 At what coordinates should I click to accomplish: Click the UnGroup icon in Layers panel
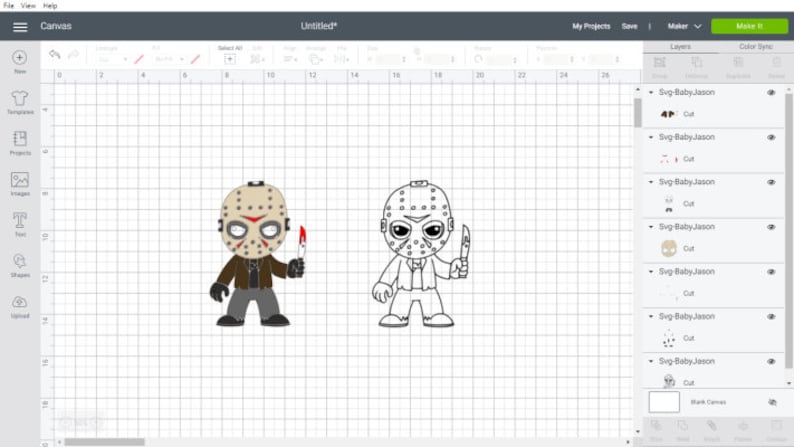click(697, 63)
